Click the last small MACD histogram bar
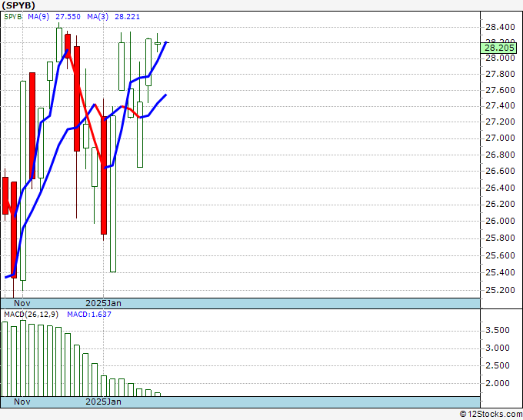The height and width of the screenshot is (420, 523). (158, 395)
